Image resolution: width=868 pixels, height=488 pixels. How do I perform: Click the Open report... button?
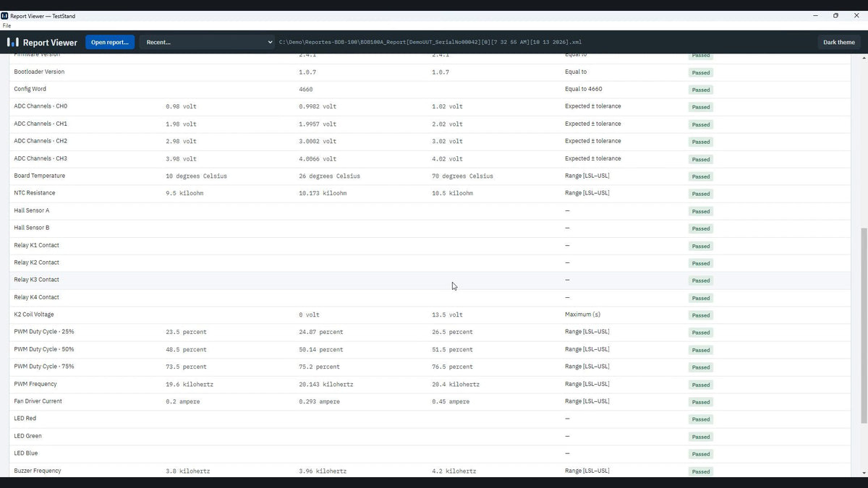point(110,43)
